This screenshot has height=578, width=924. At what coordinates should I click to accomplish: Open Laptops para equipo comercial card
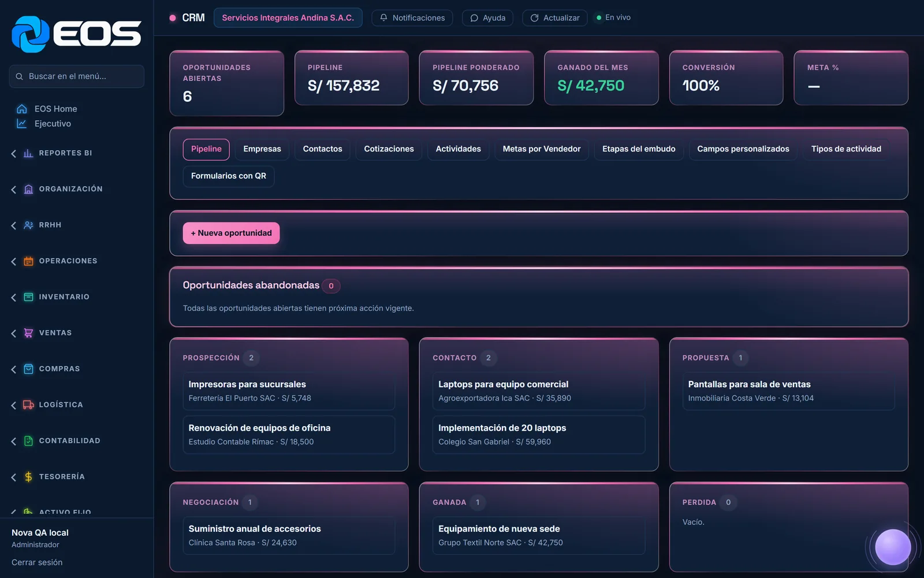point(539,391)
